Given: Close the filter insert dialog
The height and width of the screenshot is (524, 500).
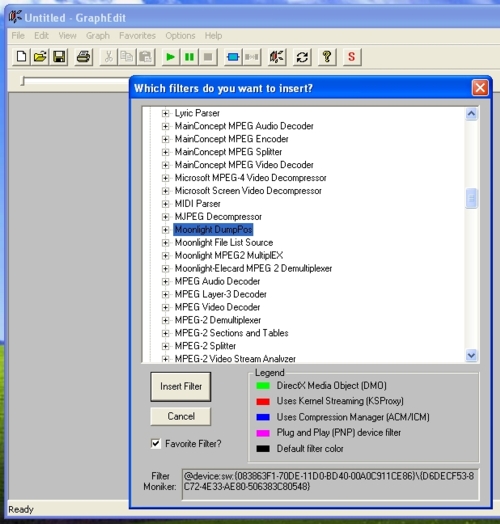Looking at the screenshot, I should tap(480, 88).
